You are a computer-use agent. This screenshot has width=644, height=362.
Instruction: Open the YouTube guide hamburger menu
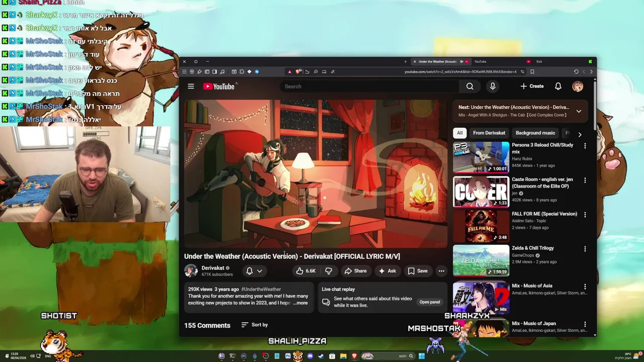click(191, 86)
